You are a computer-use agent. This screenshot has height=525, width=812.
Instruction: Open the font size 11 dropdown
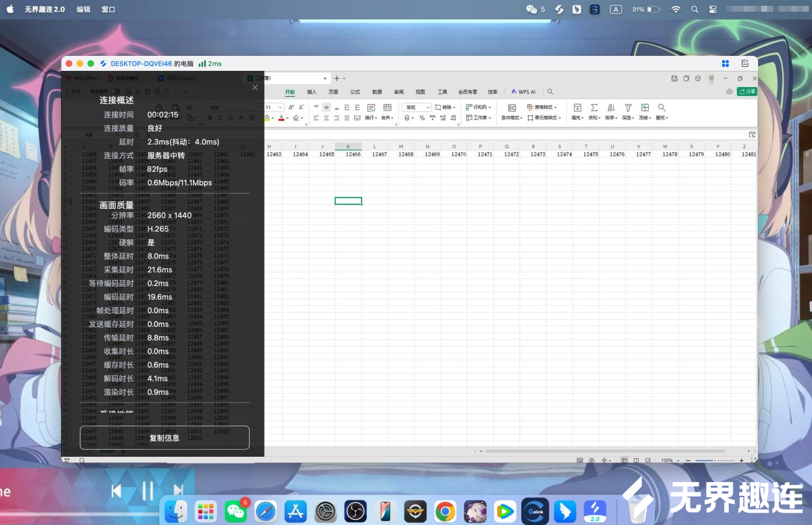pos(280,107)
